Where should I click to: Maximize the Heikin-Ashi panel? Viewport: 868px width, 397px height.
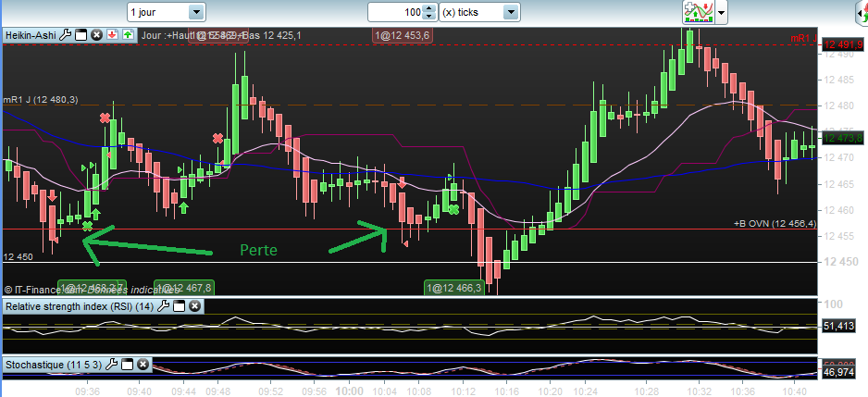coord(81,35)
